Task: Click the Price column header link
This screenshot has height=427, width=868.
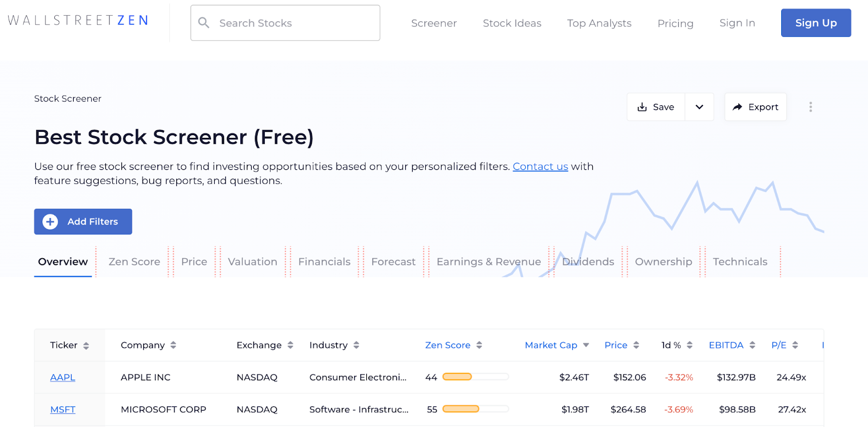Action: (616, 345)
